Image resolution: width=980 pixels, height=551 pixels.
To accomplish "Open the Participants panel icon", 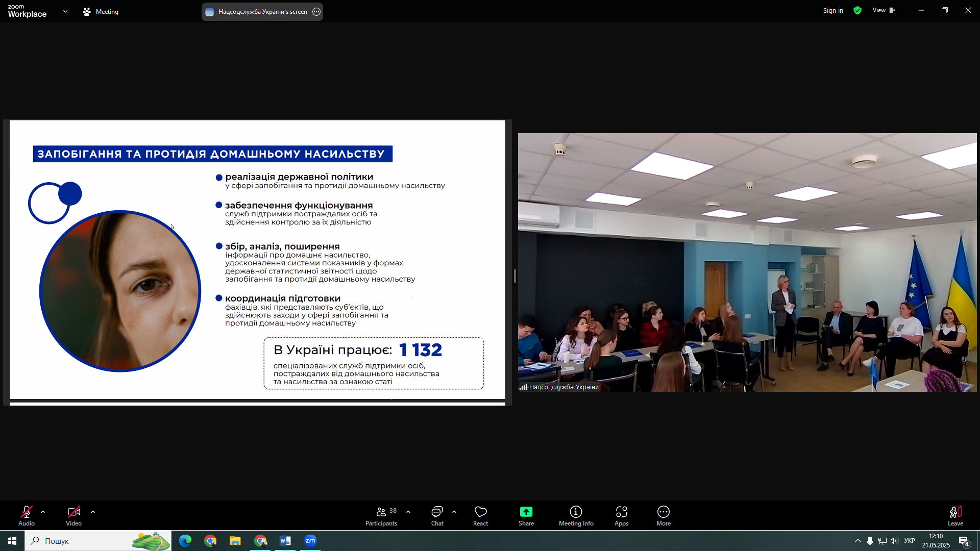I will tap(381, 512).
